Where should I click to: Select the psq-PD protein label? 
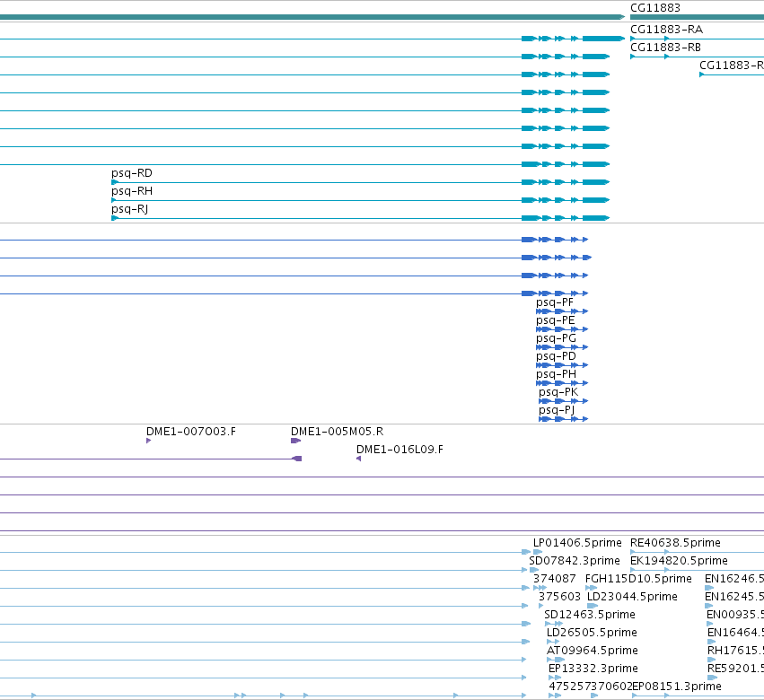coord(556,356)
